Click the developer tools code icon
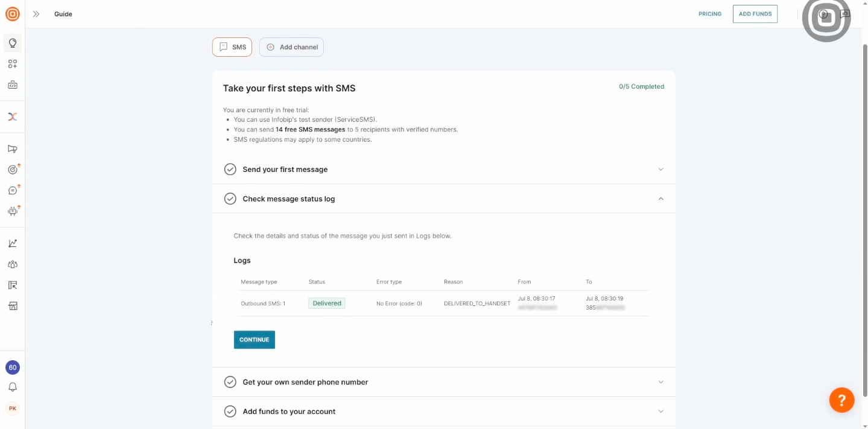This screenshot has width=868, height=429. pyautogui.click(x=12, y=85)
